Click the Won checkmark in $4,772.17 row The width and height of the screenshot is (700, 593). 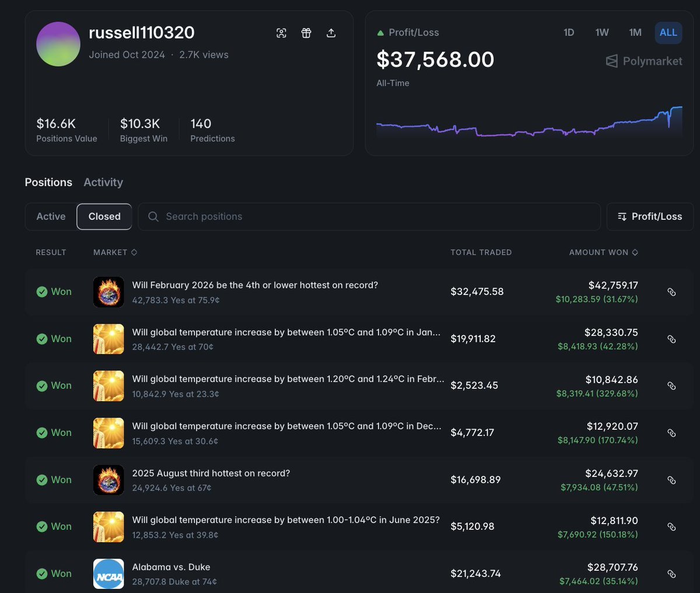(42, 433)
